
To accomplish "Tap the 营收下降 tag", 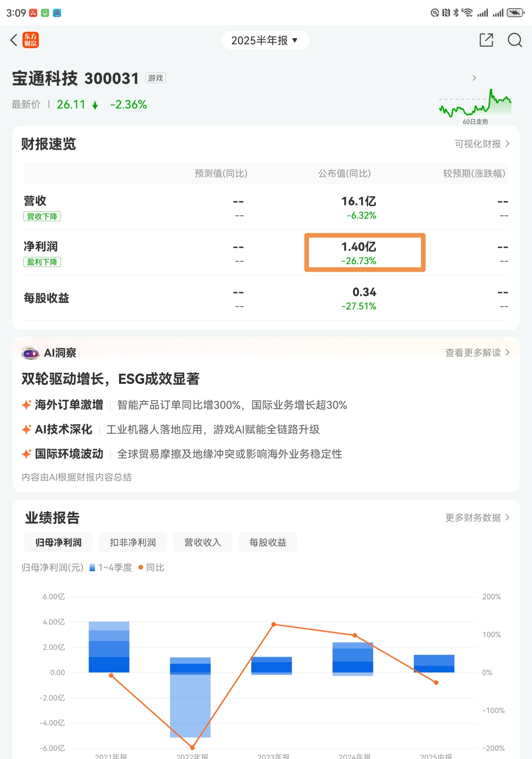I will (x=42, y=216).
